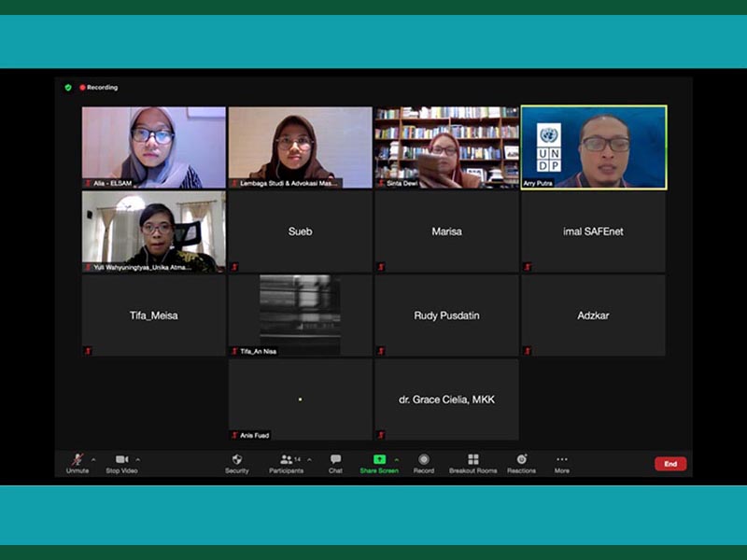Click the muted mic icon on Rudy Pusdatin's tile
The width and height of the screenshot is (747, 560).
[381, 351]
